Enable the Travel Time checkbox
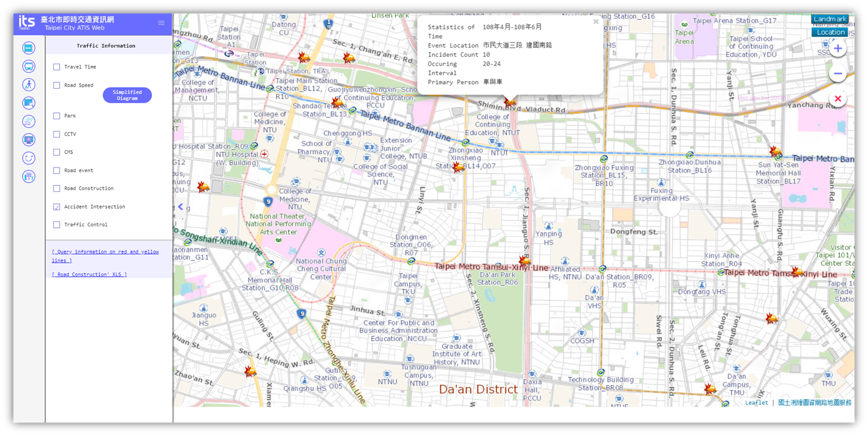Screen dimensions: 868x436 (x=57, y=67)
